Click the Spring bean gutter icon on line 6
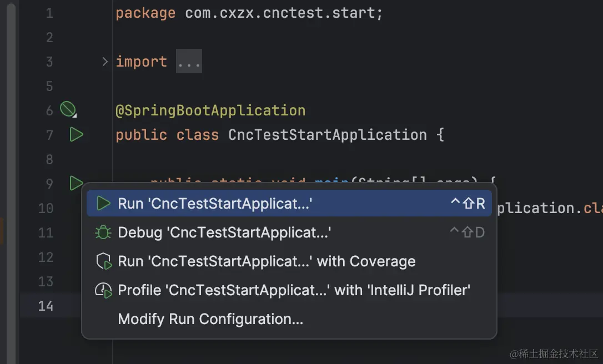This screenshot has width=603, height=364. point(68,110)
